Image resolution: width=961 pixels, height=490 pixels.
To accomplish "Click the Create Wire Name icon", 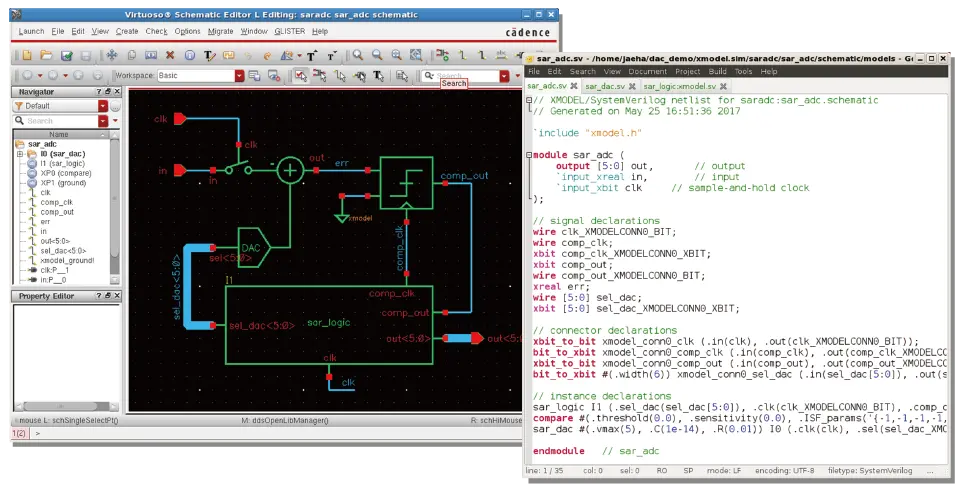I will pos(501,55).
